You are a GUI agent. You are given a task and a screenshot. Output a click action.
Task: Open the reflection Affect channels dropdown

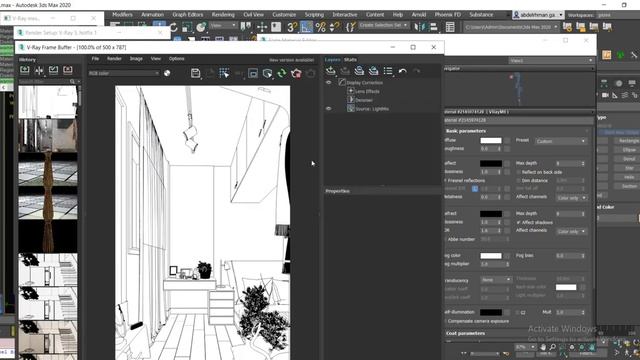pyautogui.click(x=571, y=198)
